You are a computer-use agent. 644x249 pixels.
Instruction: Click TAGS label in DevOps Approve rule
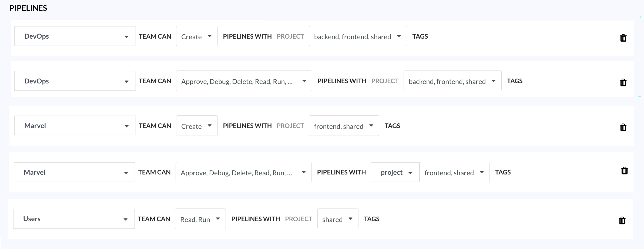pyautogui.click(x=515, y=81)
